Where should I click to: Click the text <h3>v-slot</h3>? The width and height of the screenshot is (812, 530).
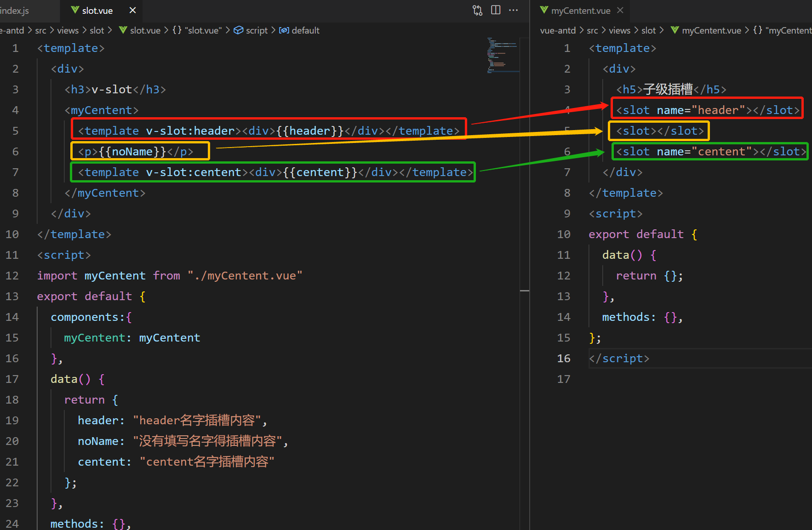click(115, 90)
